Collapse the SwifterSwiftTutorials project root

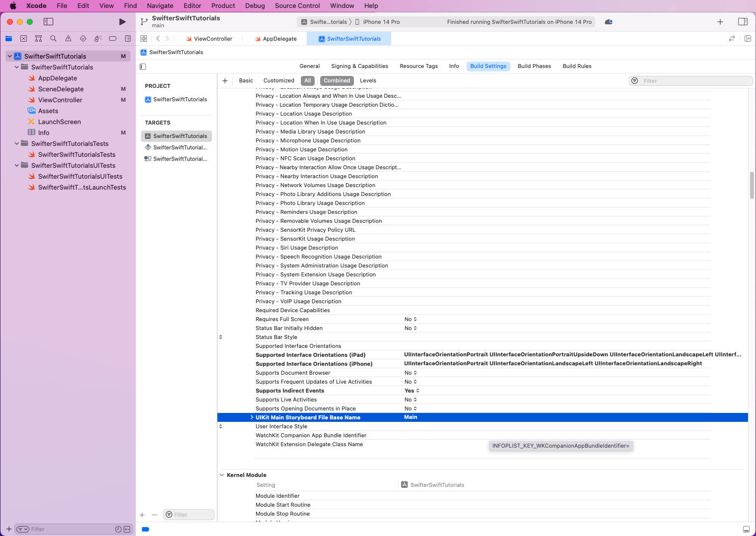pyautogui.click(x=9, y=56)
